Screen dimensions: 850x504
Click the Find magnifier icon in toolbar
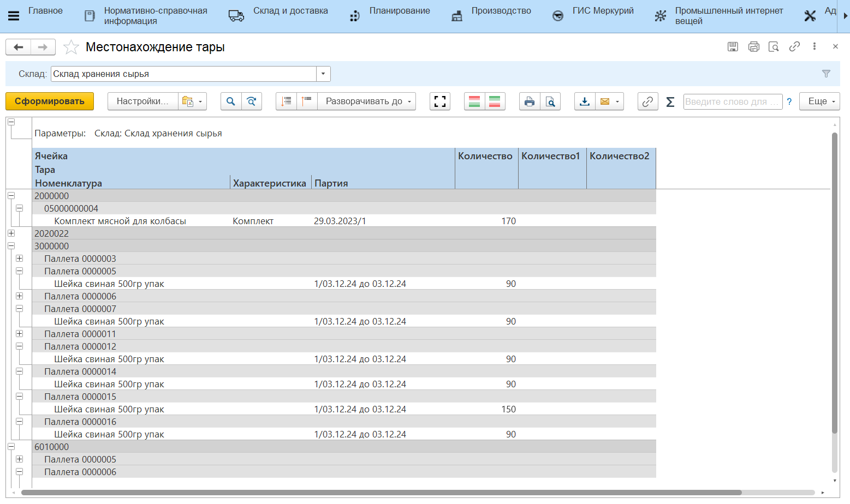click(x=231, y=101)
